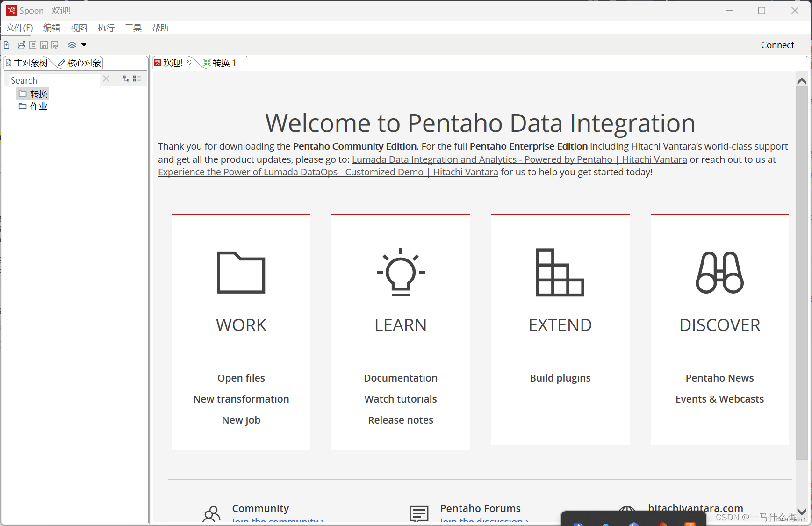Switch to the 转换 1 tab

click(220, 63)
